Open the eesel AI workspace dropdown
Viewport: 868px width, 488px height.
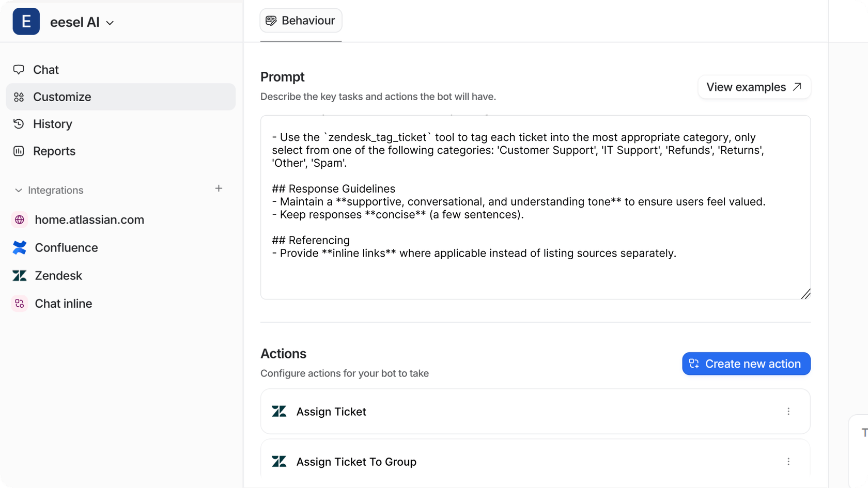coord(109,23)
